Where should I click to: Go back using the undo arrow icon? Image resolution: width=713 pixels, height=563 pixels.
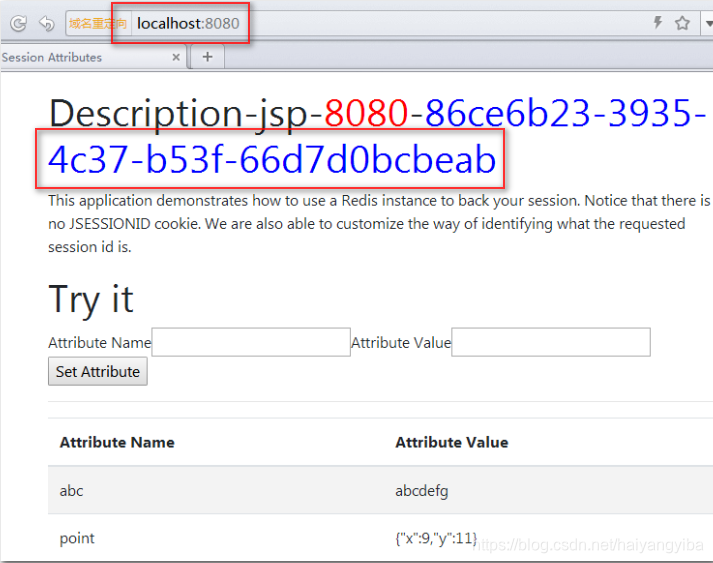coord(46,23)
